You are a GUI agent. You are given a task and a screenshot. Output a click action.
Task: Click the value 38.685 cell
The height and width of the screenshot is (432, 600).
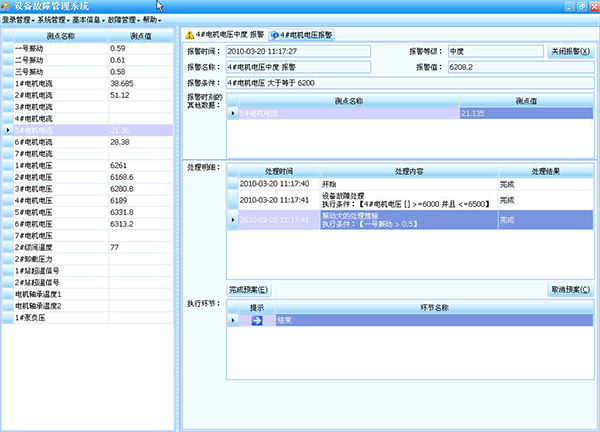pos(141,83)
